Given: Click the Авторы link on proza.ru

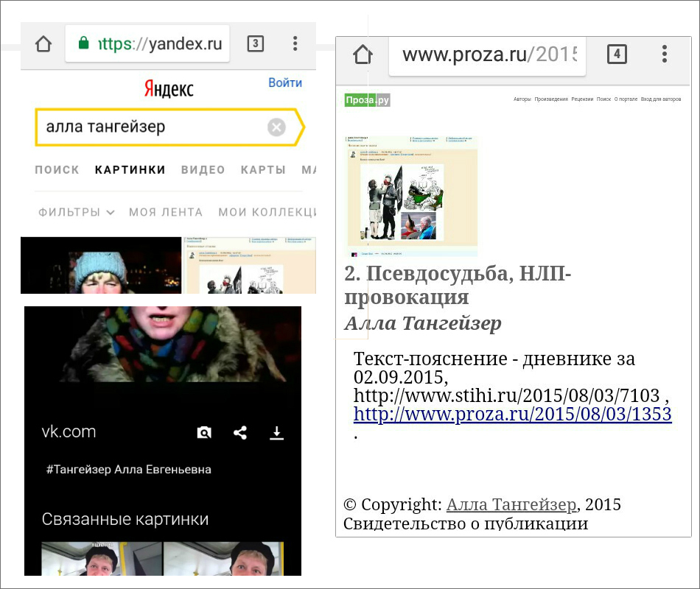Looking at the screenshot, I should coord(522,99).
